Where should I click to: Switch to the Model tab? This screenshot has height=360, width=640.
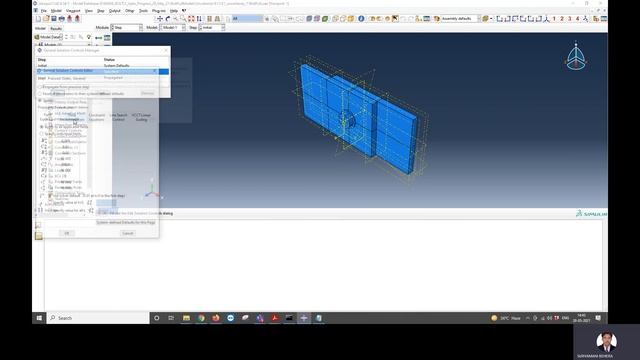(x=40, y=29)
